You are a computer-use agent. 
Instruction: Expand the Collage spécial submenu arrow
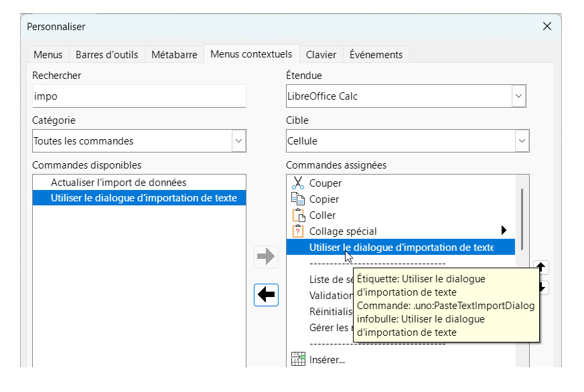pos(504,231)
